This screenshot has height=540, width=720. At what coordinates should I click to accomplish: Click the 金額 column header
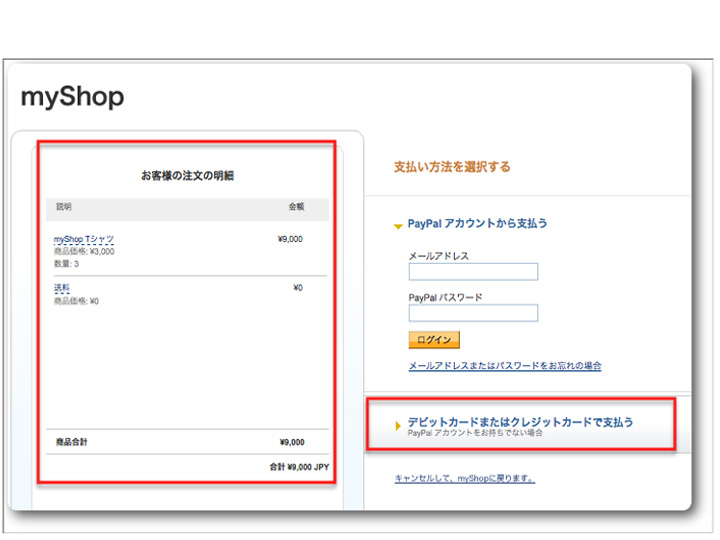point(296,207)
